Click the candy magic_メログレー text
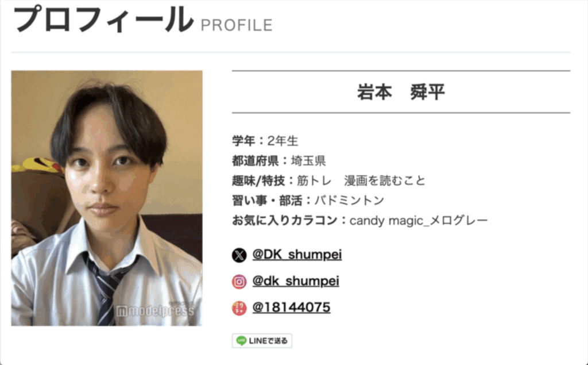 coord(419,220)
